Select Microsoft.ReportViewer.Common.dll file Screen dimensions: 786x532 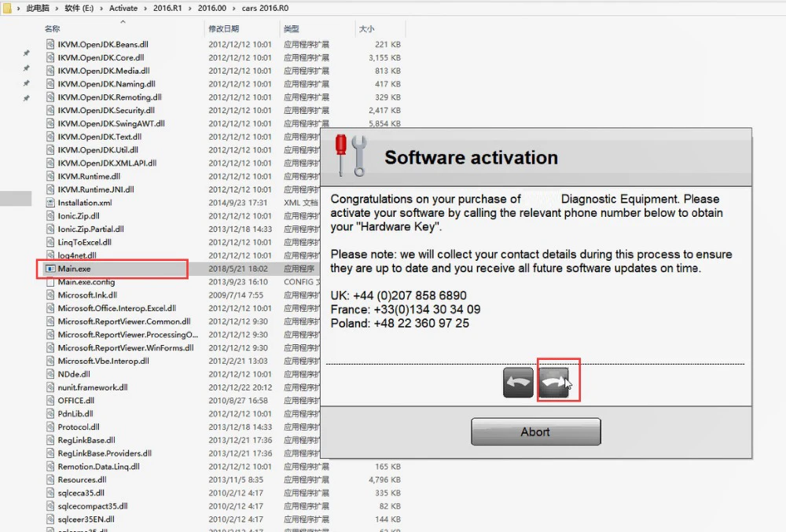(x=124, y=321)
